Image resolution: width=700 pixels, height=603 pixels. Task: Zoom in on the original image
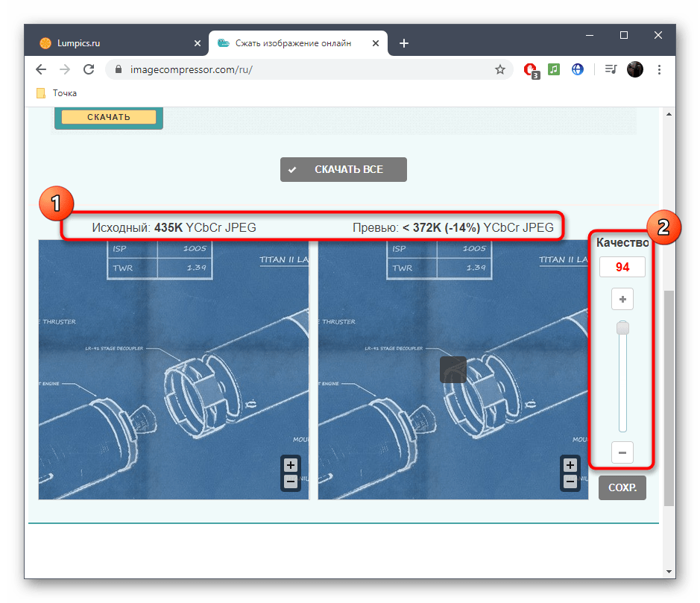click(x=291, y=466)
